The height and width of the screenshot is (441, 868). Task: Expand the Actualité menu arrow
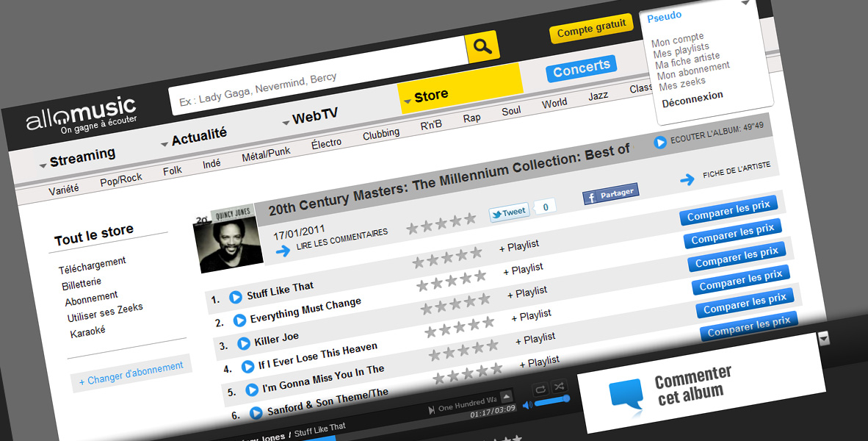tap(164, 144)
